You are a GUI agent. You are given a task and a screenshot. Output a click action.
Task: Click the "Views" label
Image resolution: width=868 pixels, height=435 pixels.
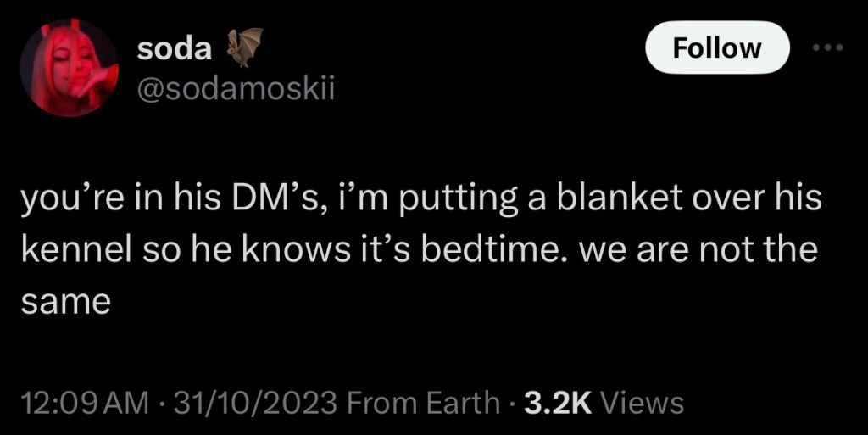point(642,403)
